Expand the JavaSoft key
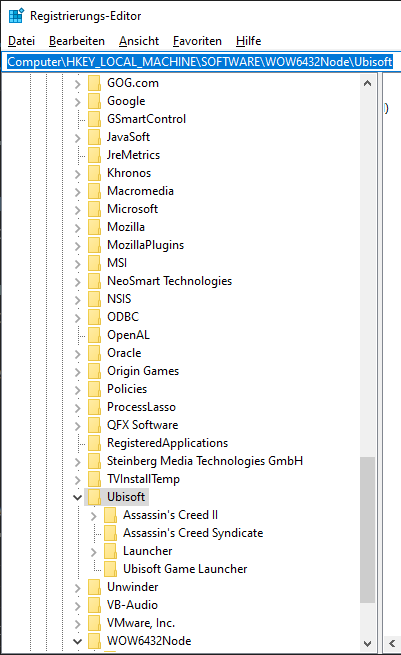The image size is (401, 655). (78, 138)
